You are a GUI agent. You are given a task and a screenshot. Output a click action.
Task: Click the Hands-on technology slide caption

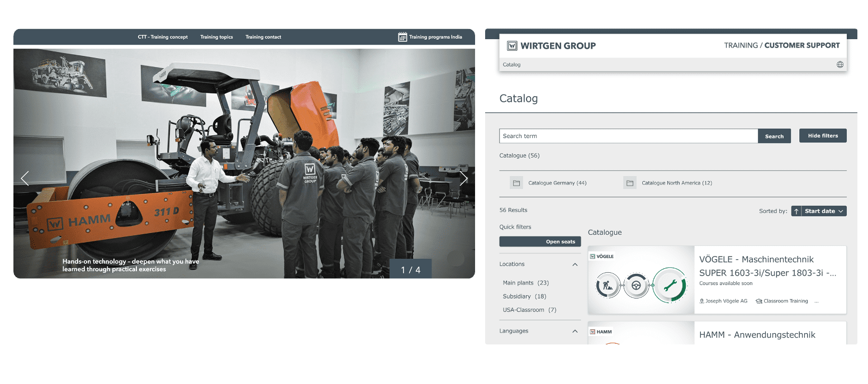(131, 265)
